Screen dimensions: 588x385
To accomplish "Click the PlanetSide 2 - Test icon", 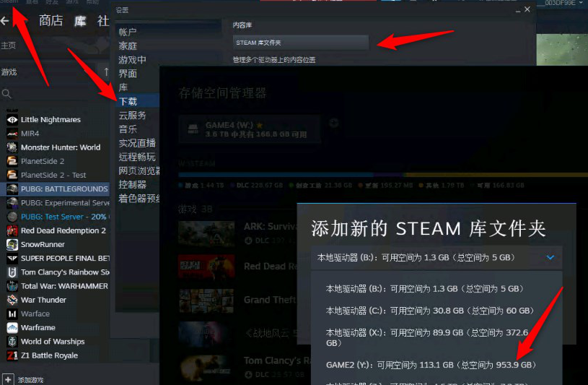I will click(12, 176).
